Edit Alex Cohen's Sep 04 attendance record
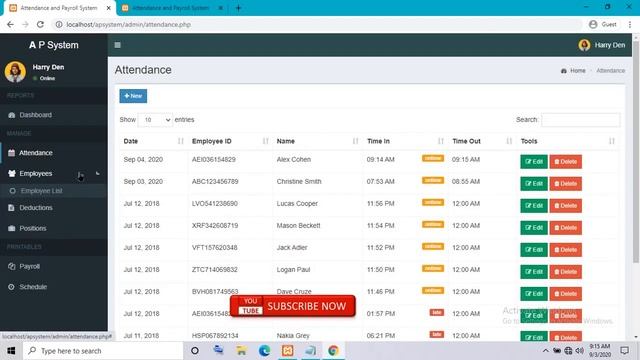The height and width of the screenshot is (360, 640). point(534,162)
